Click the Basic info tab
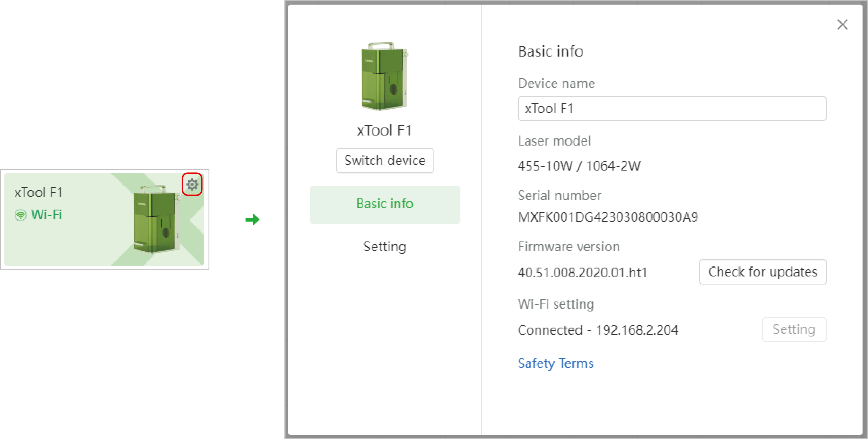The width and height of the screenshot is (868, 439). pyautogui.click(x=385, y=203)
